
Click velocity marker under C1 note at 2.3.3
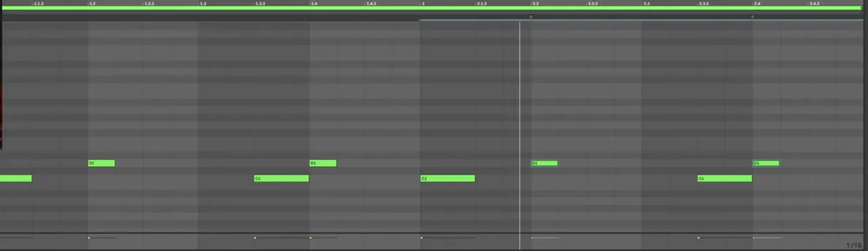click(698, 237)
